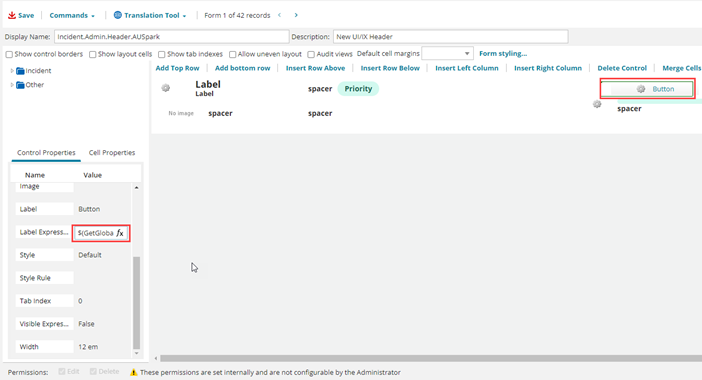Click the Save button in the toolbar

click(x=21, y=15)
